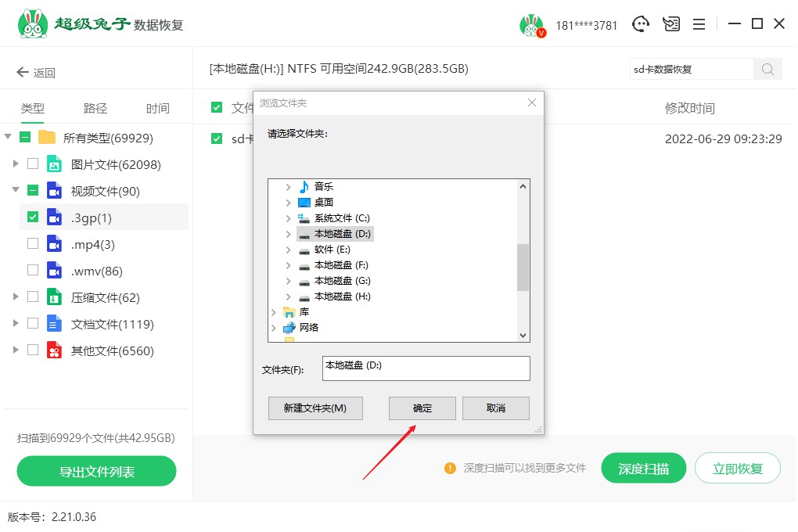Toggle the select-all checkbox in file list header
The image size is (798, 532).
tap(217, 107)
